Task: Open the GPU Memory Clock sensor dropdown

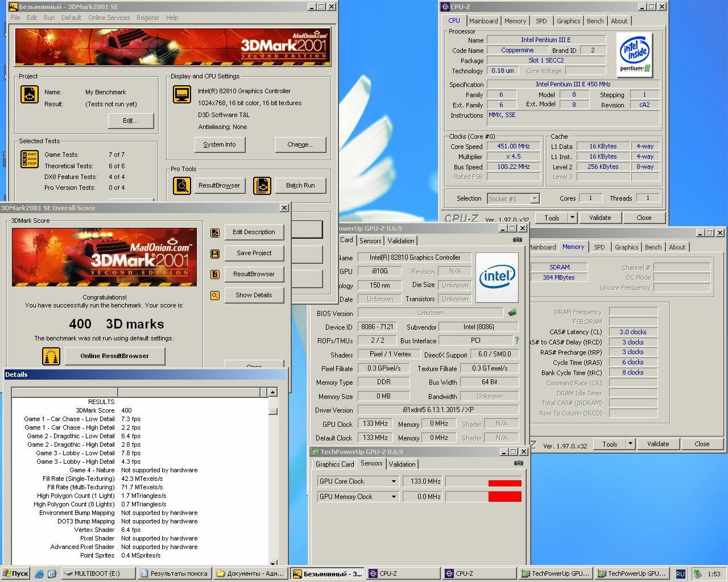Action: point(393,497)
